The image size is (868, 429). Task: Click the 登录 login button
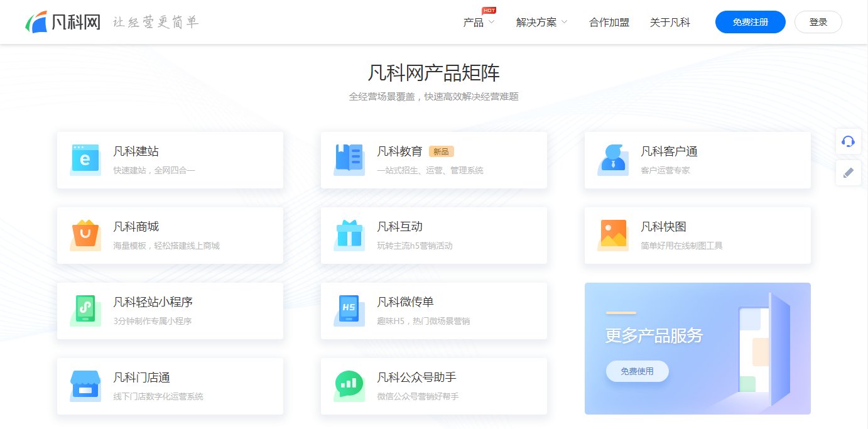point(818,22)
